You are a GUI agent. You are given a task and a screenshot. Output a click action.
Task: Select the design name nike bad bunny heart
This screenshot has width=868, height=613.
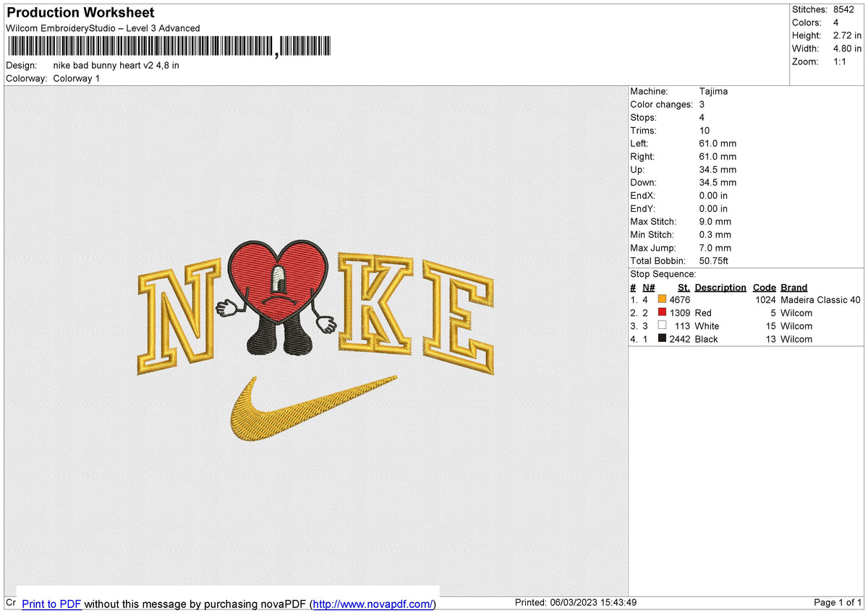[x=116, y=65]
